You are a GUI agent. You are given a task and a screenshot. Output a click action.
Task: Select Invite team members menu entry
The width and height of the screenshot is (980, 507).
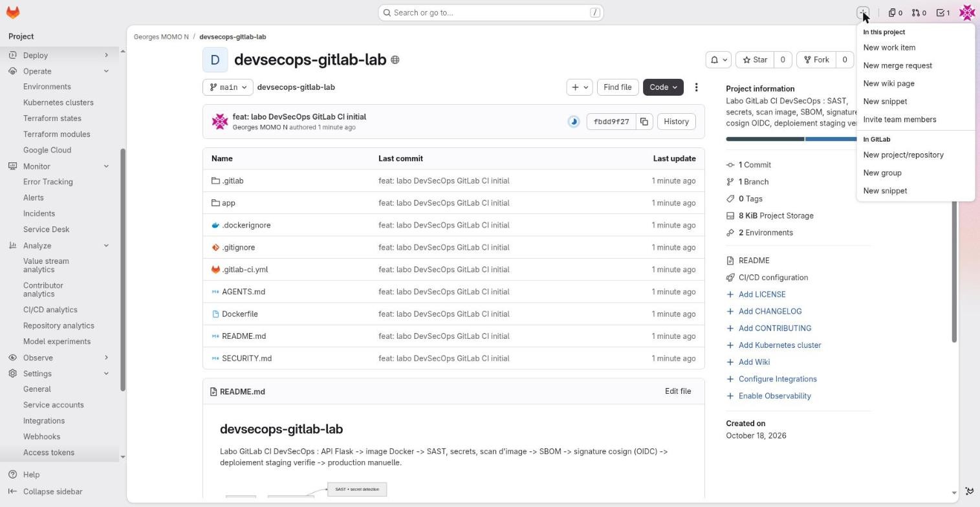click(x=915, y=120)
